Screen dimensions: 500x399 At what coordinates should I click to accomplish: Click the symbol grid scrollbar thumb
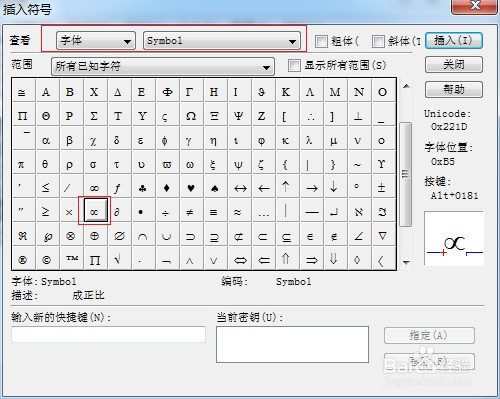point(406,174)
